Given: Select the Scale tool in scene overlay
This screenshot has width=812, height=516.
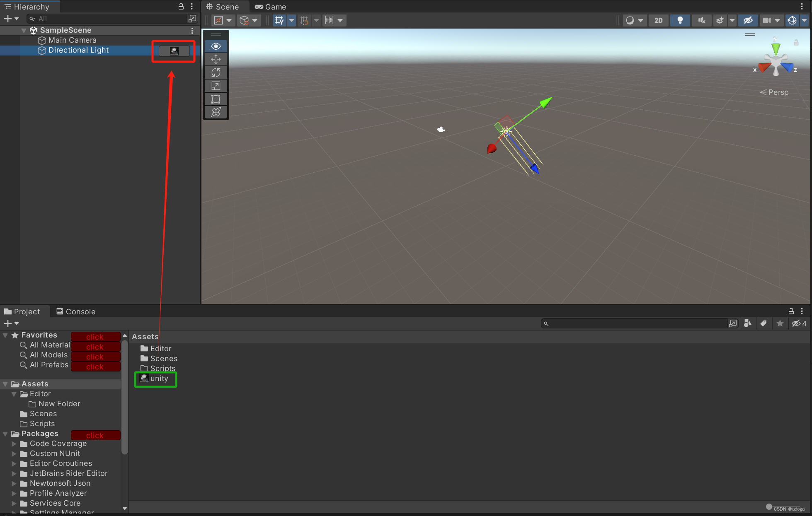Looking at the screenshot, I should [x=216, y=86].
